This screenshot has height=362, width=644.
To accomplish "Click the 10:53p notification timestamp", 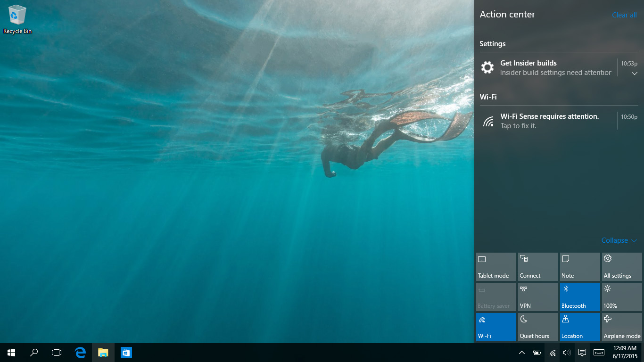I will pyautogui.click(x=629, y=64).
